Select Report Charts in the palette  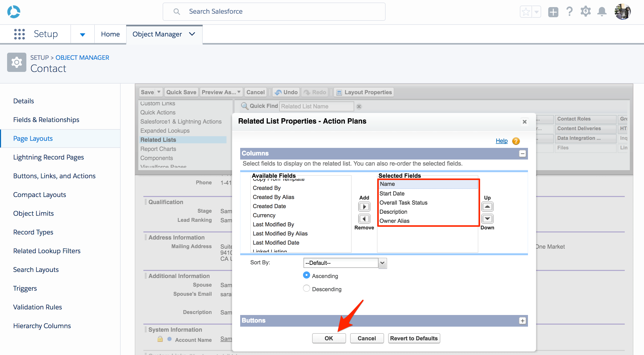158,149
